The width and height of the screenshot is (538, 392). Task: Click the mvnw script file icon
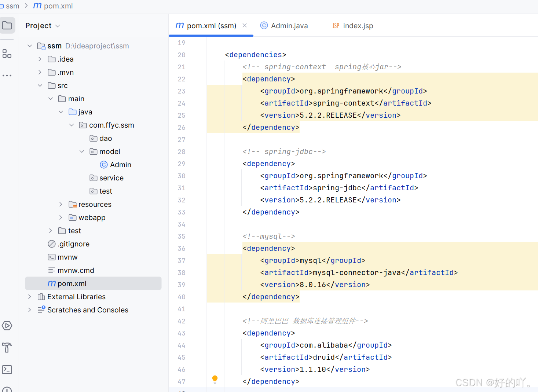tap(52, 257)
